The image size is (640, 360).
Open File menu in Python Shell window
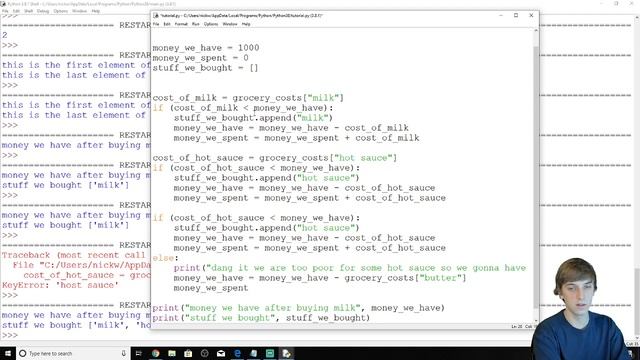pyautogui.click(x=5, y=11)
